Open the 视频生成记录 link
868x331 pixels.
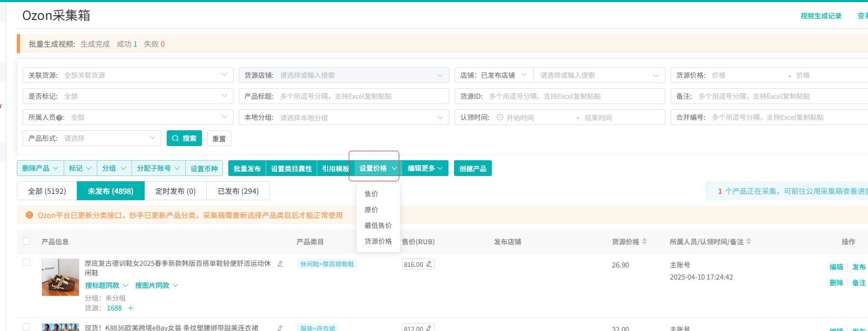[821, 16]
